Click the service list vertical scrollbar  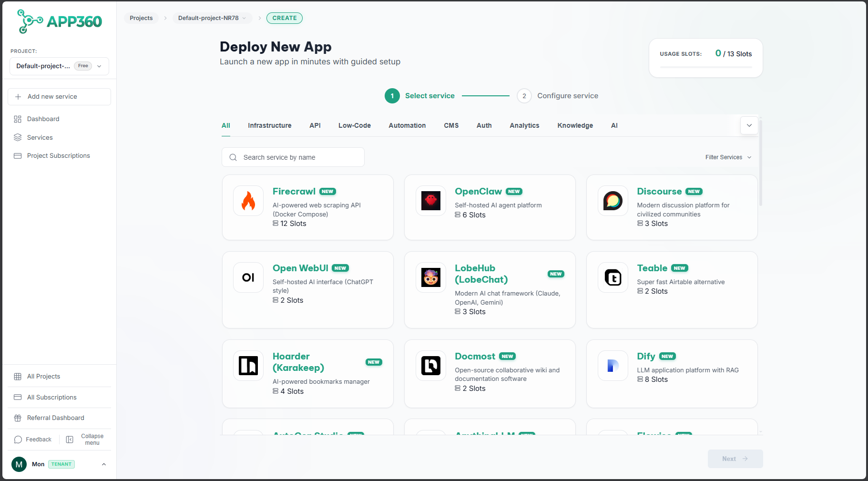coord(761,162)
